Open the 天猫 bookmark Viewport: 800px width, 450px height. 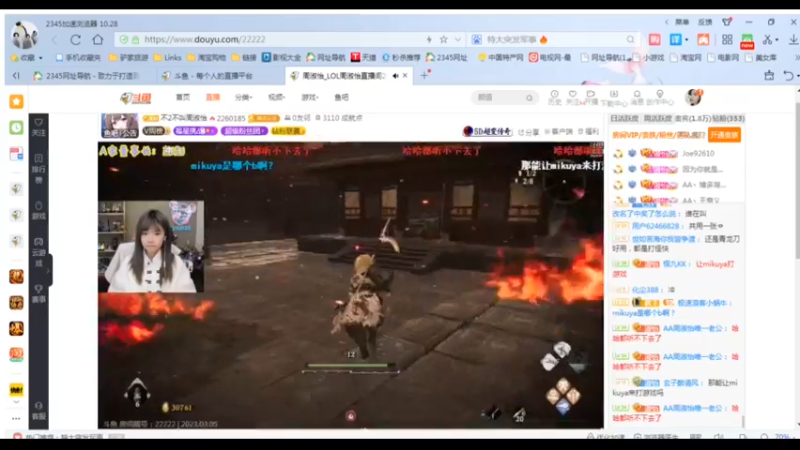coord(363,58)
